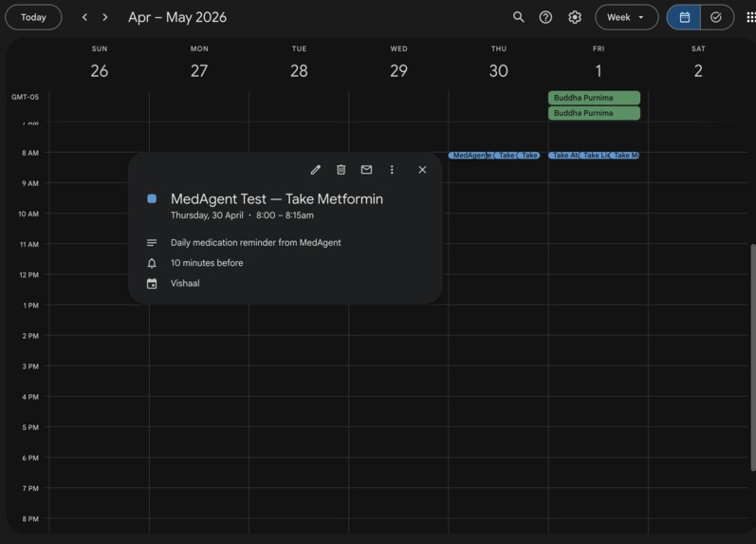756x544 pixels.
Task: Click the 'Apr – May 2026' date heading
Action: point(177,17)
